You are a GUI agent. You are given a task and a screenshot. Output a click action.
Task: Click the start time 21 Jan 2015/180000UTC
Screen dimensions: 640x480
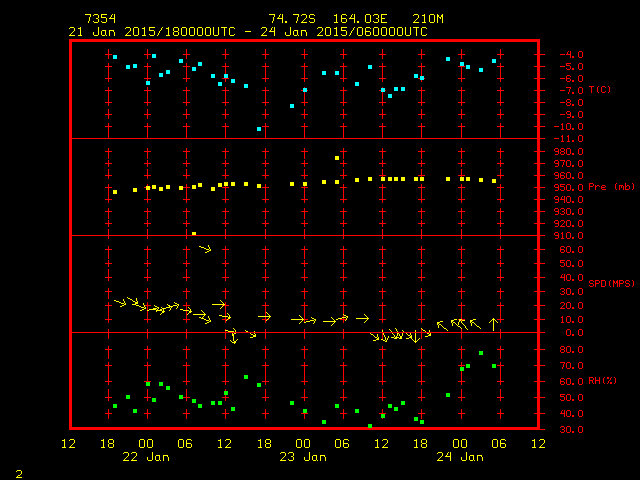152,32
